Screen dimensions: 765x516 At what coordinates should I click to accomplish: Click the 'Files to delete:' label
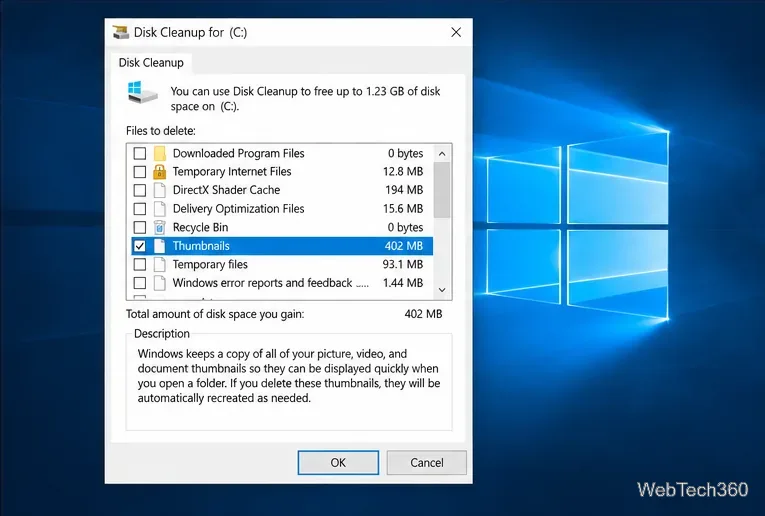coord(161,131)
